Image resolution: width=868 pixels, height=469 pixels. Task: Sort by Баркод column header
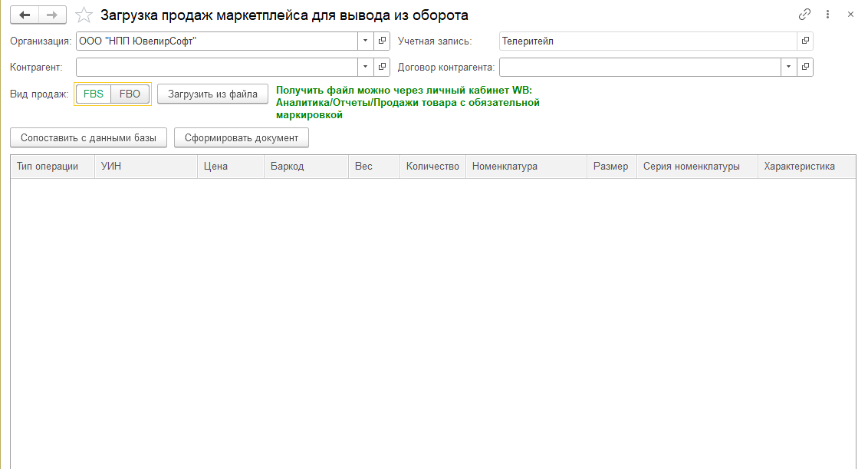[306, 167]
